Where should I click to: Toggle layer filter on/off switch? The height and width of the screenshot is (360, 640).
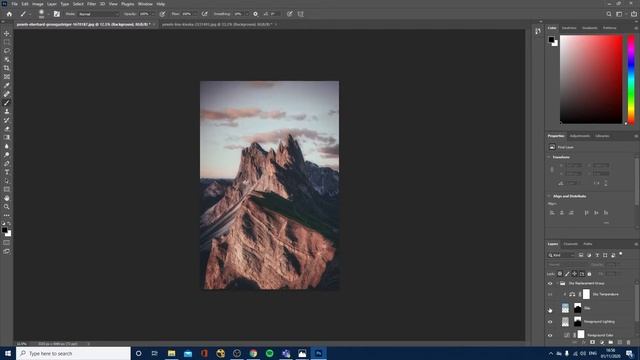(x=621, y=254)
